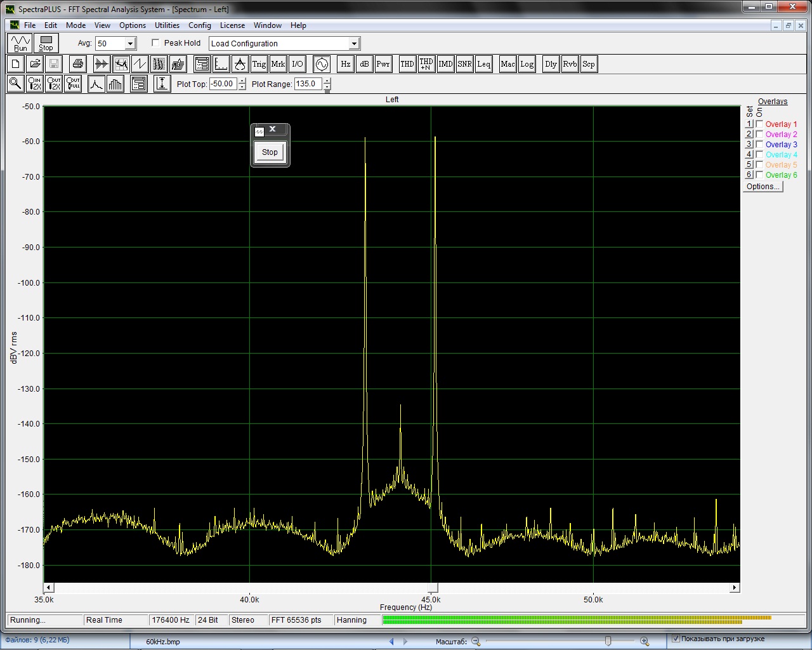Open the Help menu
The image size is (812, 650).
click(298, 25)
